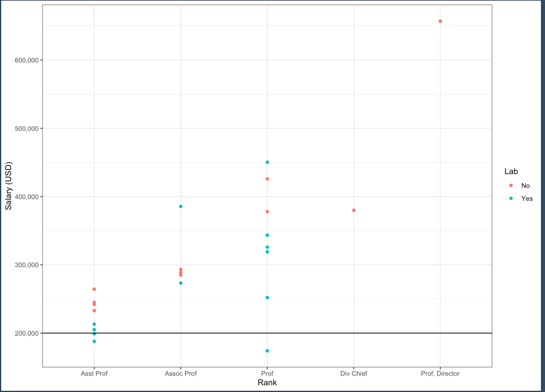Select the Div Chief data point
The width and height of the screenshot is (545, 392).
(354, 210)
